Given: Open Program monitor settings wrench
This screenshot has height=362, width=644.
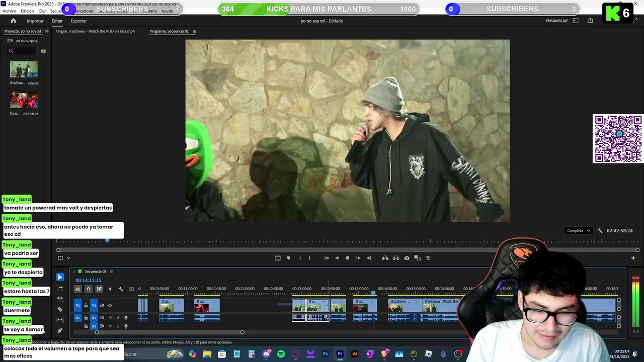Looking at the screenshot, I should click(x=600, y=231).
